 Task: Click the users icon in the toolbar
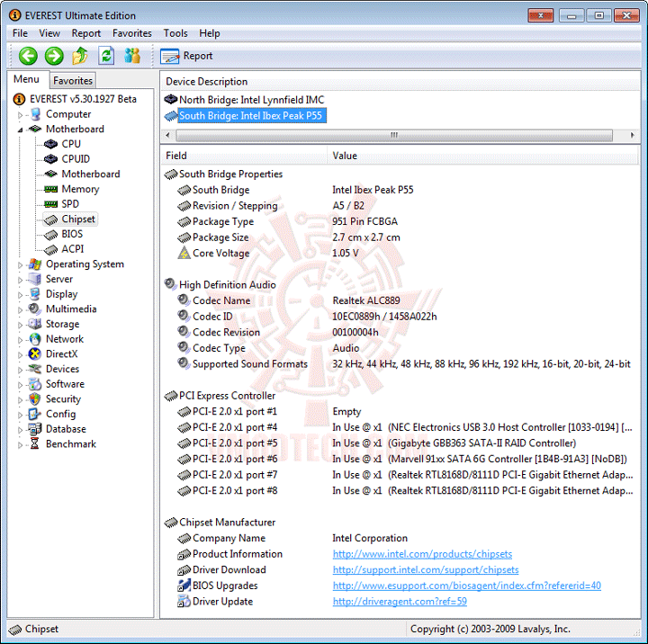click(132, 56)
